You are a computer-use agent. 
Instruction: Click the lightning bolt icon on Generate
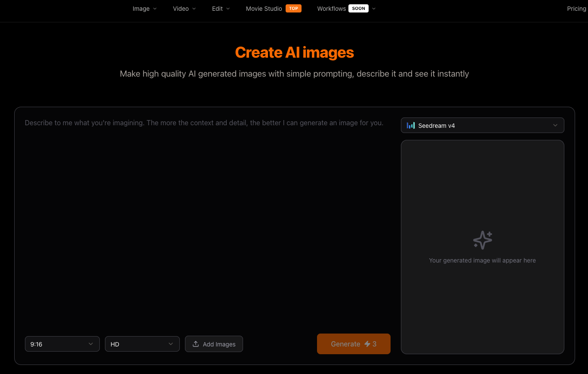pos(367,344)
